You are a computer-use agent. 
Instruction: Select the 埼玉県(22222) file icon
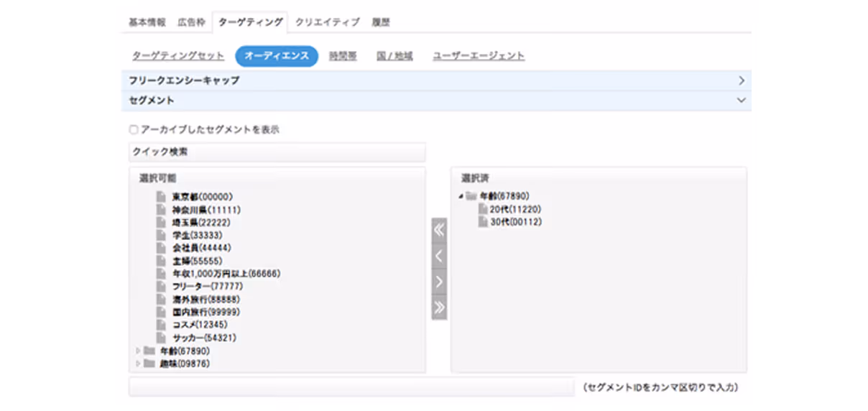[162, 222]
